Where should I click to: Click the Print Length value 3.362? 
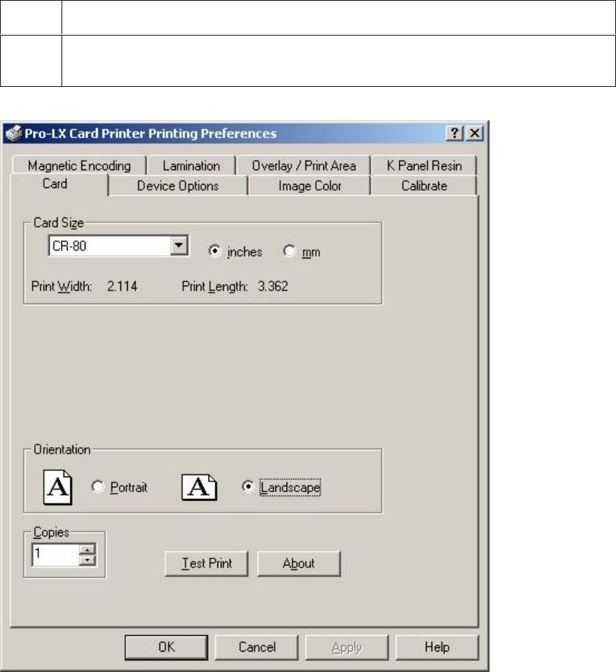(273, 286)
